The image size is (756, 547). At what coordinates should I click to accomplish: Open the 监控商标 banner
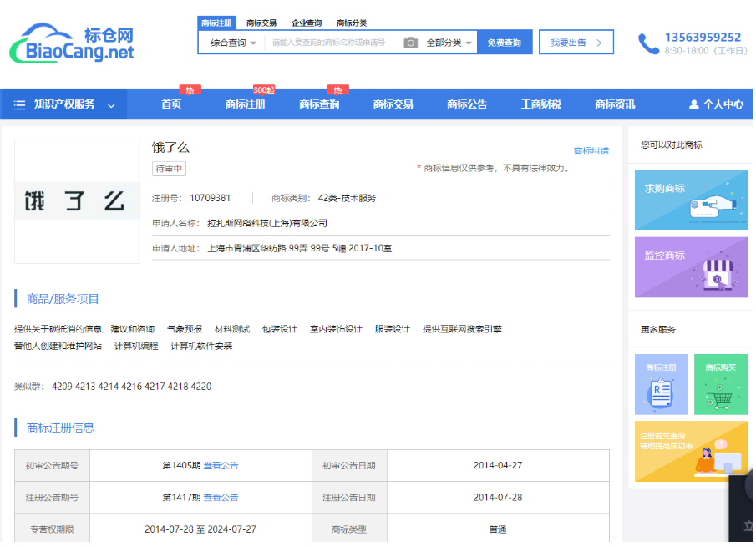691,267
